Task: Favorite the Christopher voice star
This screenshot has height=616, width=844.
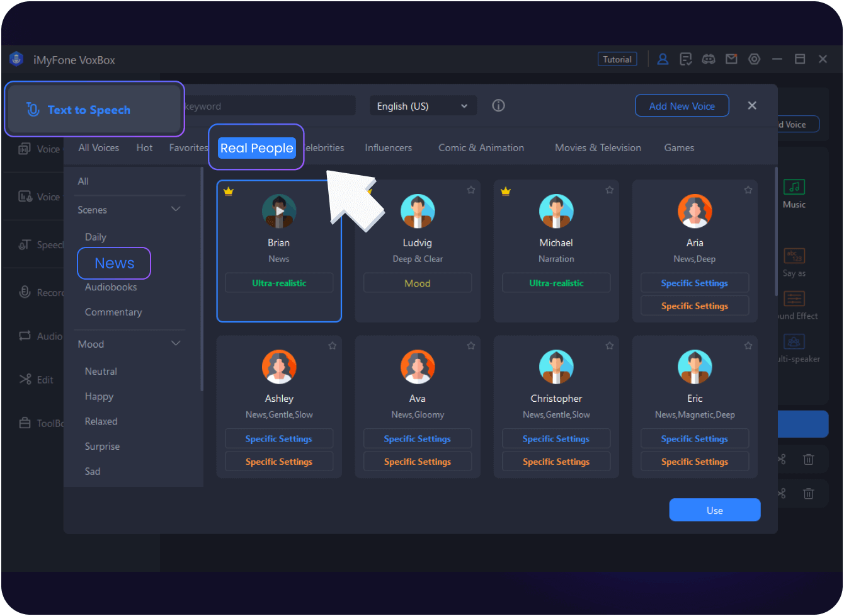Action: tap(609, 345)
